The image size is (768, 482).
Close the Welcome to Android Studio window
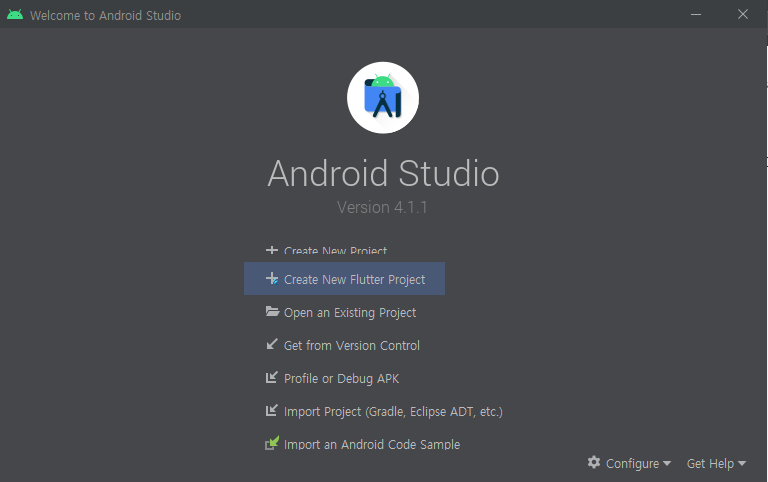tap(743, 14)
